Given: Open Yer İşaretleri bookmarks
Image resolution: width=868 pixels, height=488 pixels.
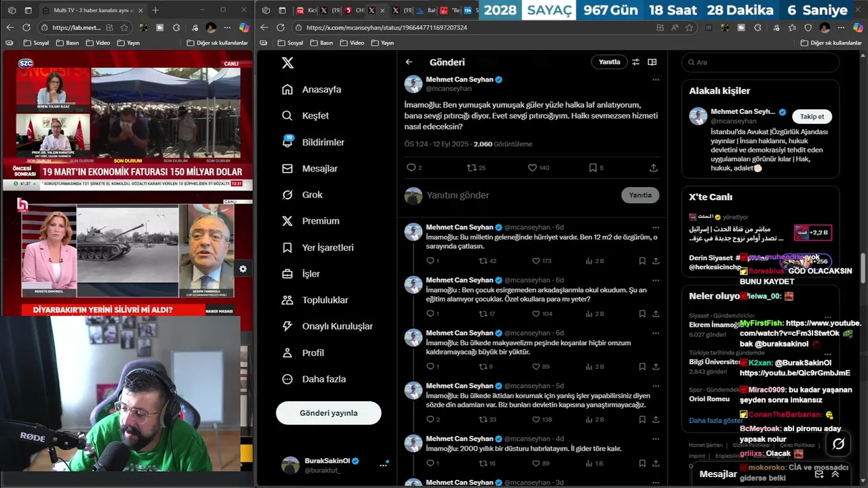Looking at the screenshot, I should 318,247.
